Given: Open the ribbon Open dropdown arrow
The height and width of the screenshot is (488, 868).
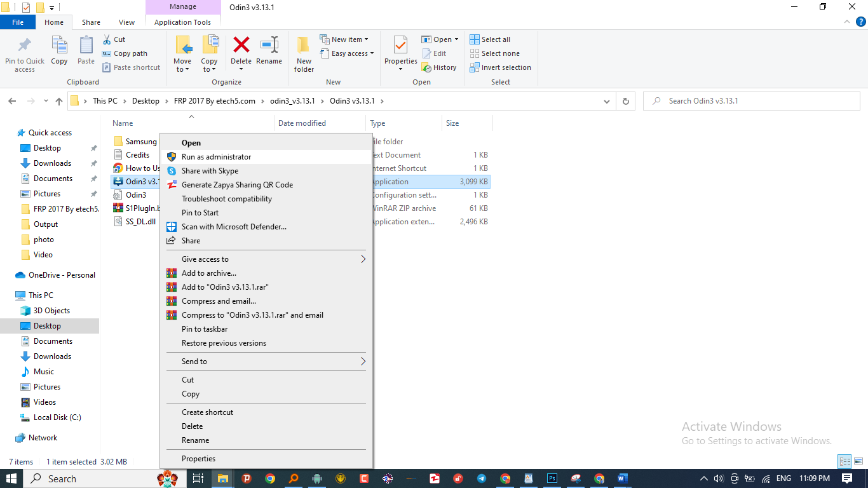Looking at the screenshot, I should [456, 39].
